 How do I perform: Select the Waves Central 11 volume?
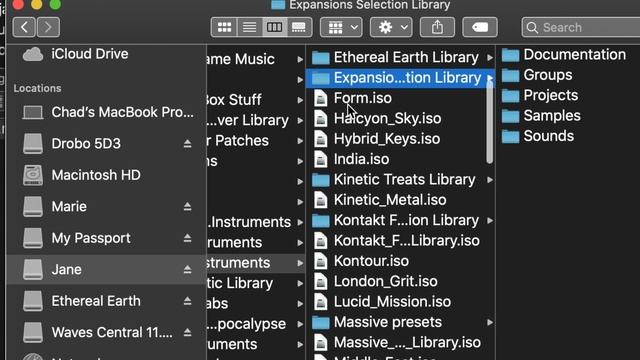click(x=98, y=332)
